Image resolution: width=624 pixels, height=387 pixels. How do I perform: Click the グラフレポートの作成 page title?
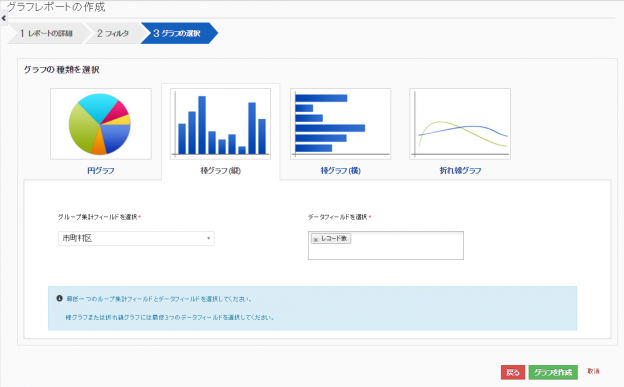(x=56, y=7)
